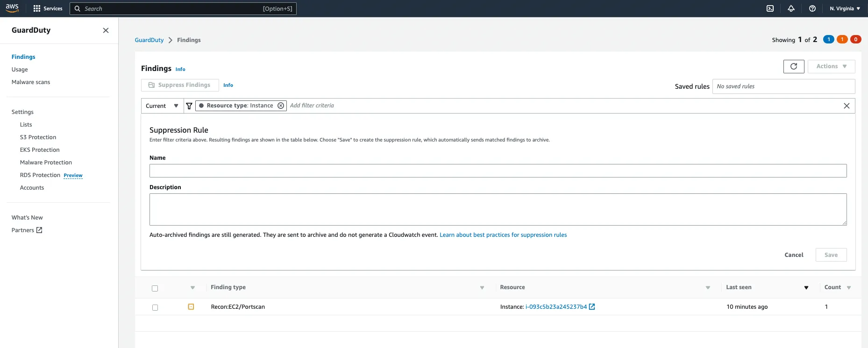
Task: Click the red high severity count badge
Action: (x=856, y=39)
